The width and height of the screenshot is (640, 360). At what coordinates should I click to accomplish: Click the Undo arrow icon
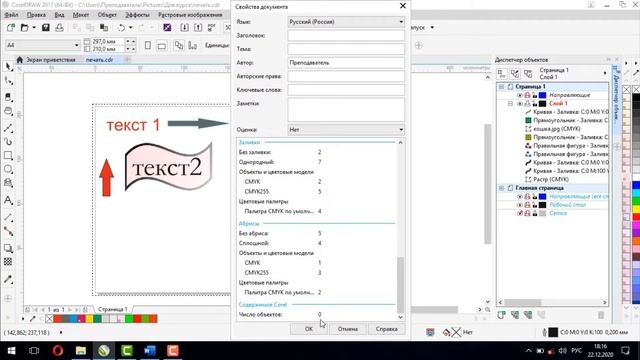click(x=121, y=28)
